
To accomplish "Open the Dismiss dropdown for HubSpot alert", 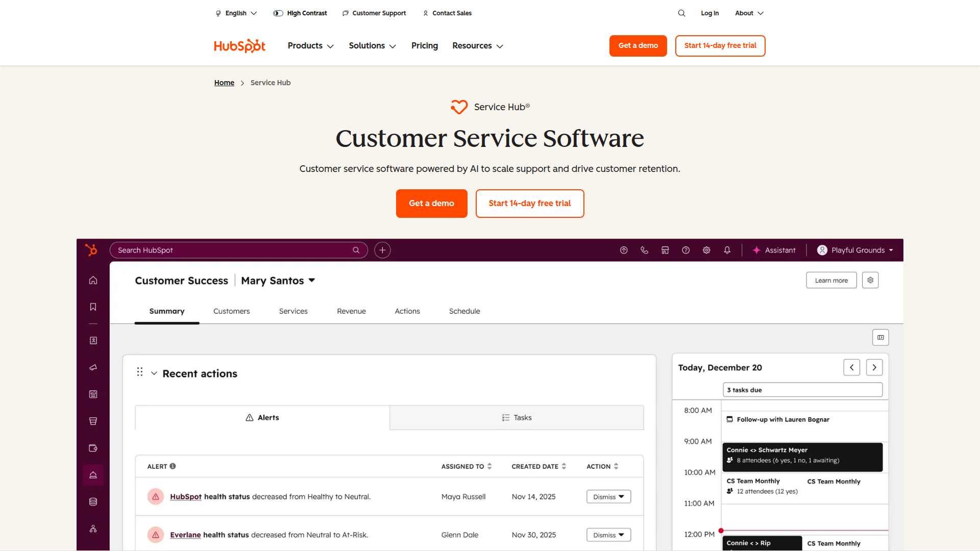I will [x=608, y=496].
